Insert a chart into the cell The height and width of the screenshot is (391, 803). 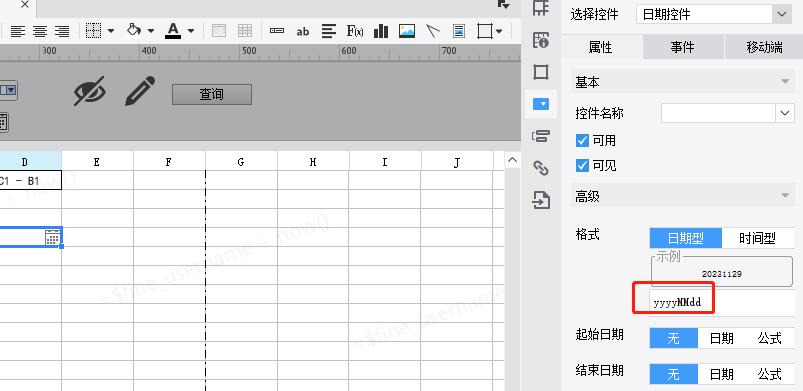click(381, 31)
